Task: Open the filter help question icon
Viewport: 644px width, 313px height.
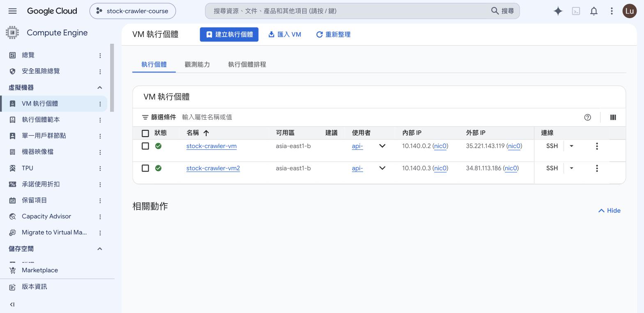Action: click(x=587, y=117)
